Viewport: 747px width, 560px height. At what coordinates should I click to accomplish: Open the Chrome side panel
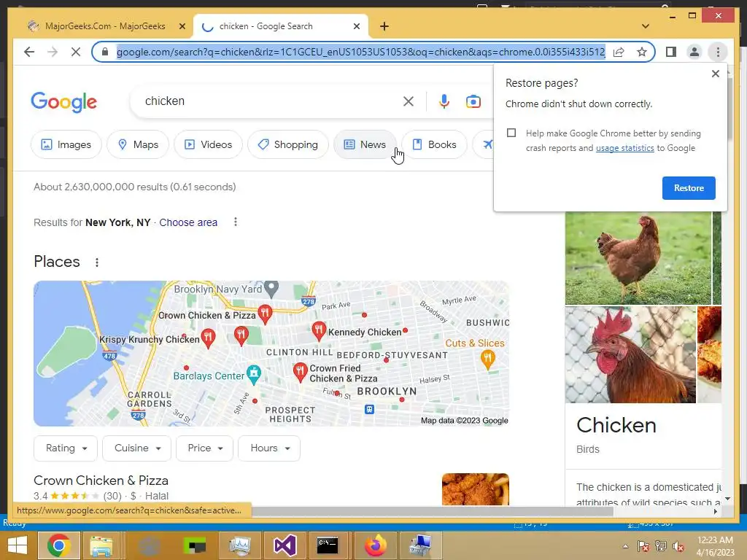point(671,52)
